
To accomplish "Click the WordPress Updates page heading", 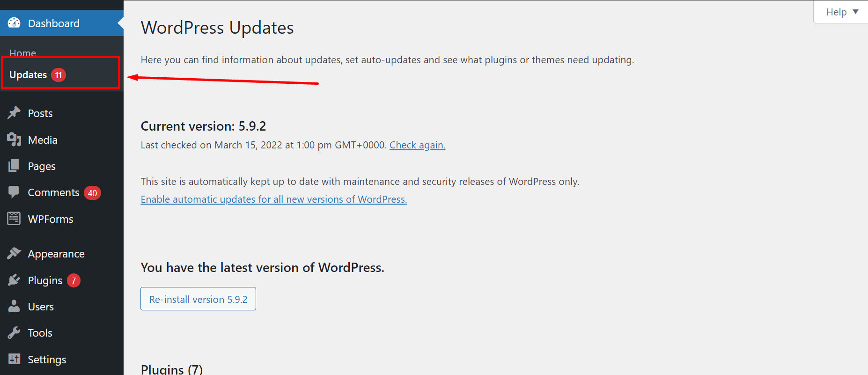I will tap(217, 28).
